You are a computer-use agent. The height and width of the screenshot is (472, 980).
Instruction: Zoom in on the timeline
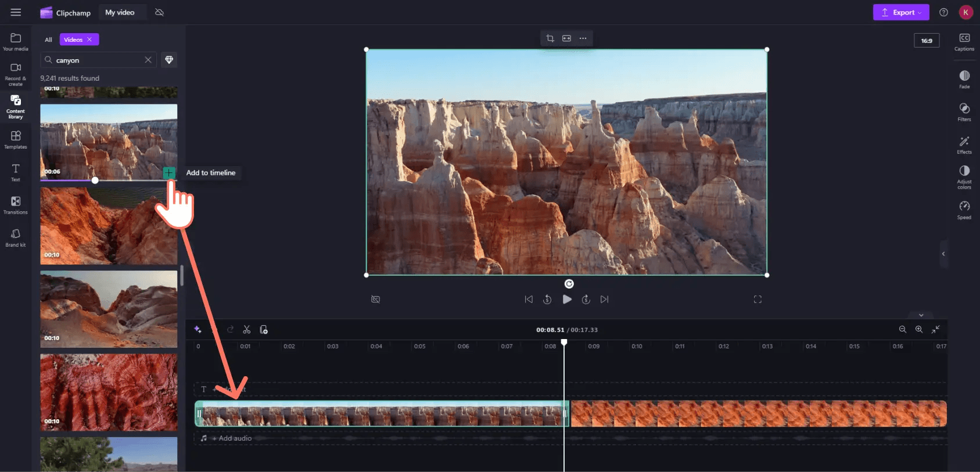pos(919,330)
